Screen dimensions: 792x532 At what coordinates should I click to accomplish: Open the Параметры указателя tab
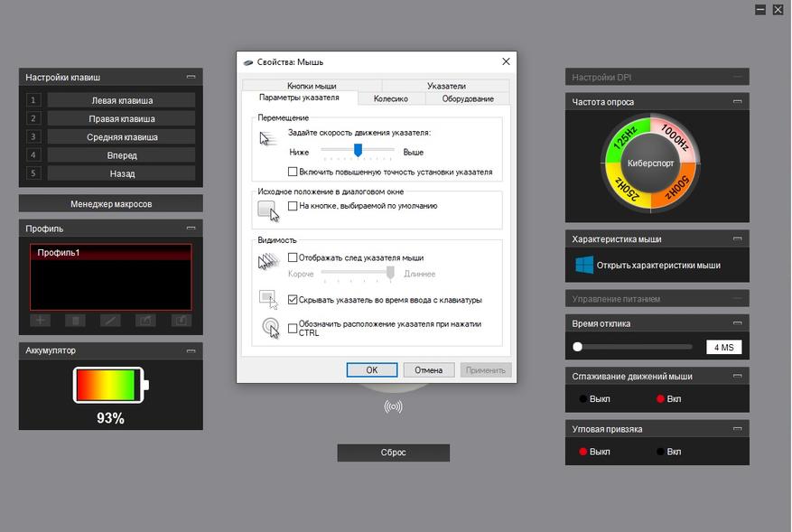(x=300, y=98)
